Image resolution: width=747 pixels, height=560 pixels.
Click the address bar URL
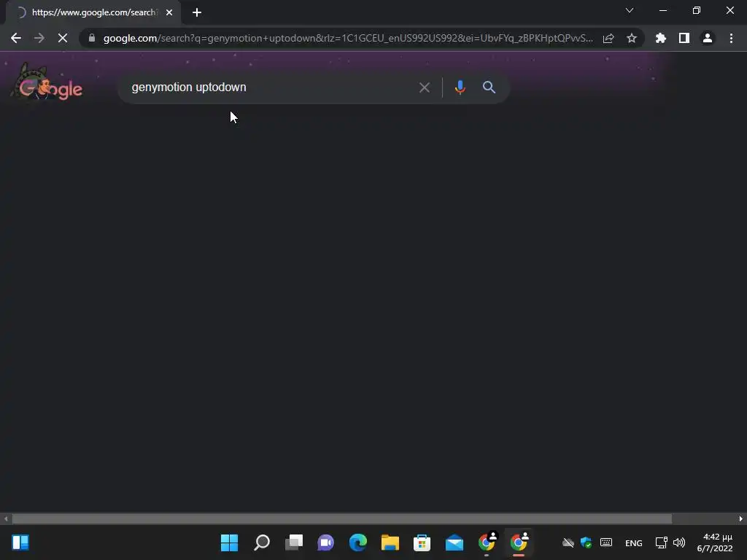[x=348, y=38]
